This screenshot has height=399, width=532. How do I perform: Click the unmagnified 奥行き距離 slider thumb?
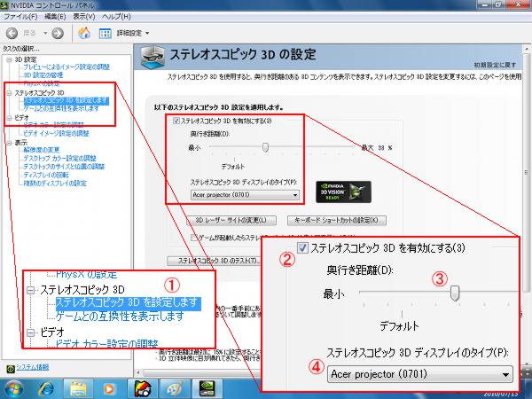point(266,147)
